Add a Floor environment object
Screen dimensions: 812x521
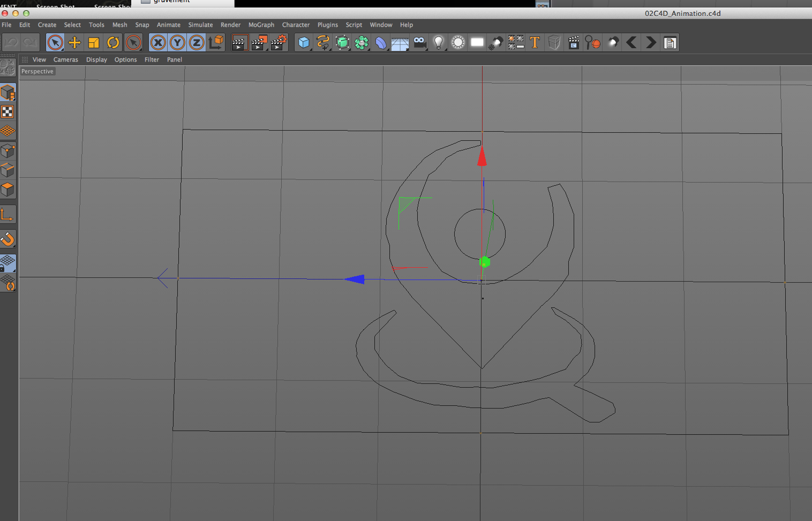pos(400,43)
